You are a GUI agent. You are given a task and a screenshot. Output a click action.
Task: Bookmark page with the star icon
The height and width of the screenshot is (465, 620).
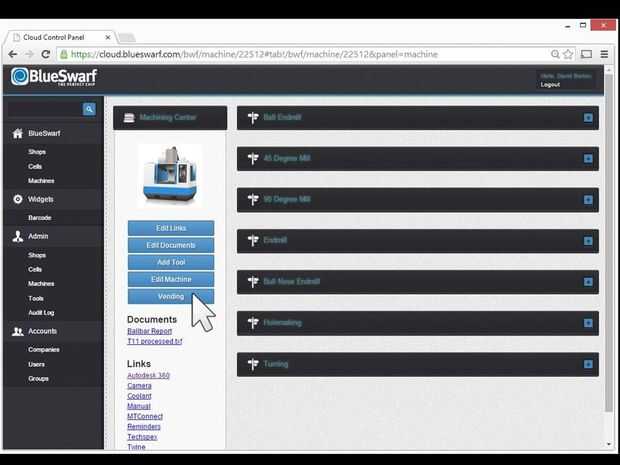tap(568, 54)
